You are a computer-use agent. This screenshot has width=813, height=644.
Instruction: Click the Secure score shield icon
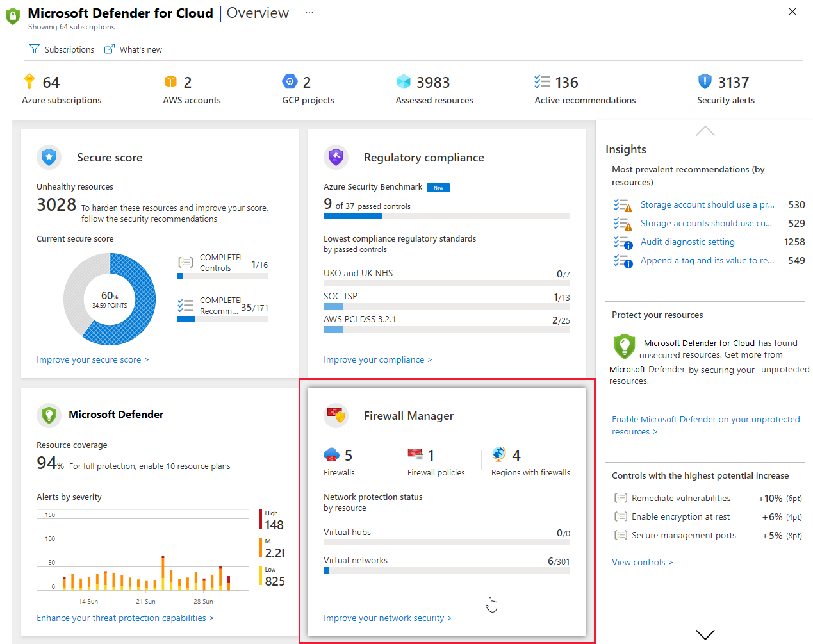coord(49,157)
